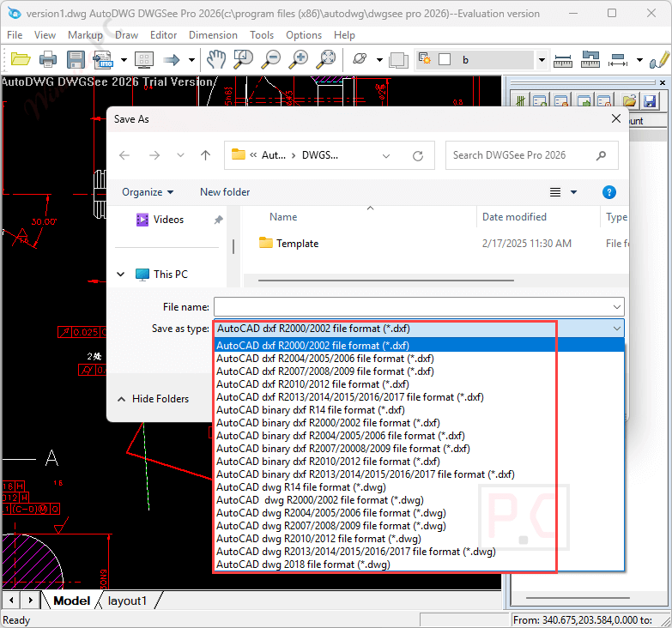Open the File name dropdown arrow

[617, 307]
